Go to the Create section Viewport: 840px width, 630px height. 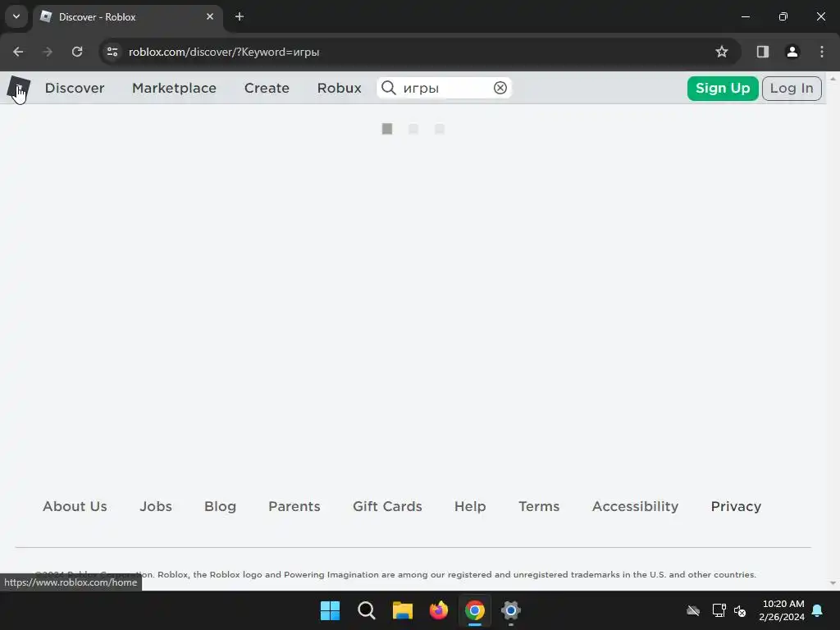(267, 88)
